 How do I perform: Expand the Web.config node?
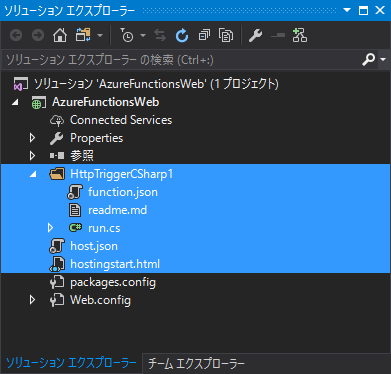tap(32, 300)
